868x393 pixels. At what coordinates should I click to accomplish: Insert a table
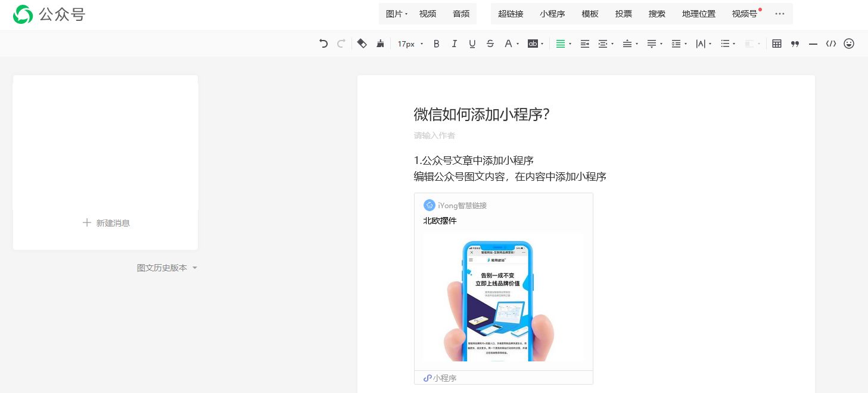776,43
